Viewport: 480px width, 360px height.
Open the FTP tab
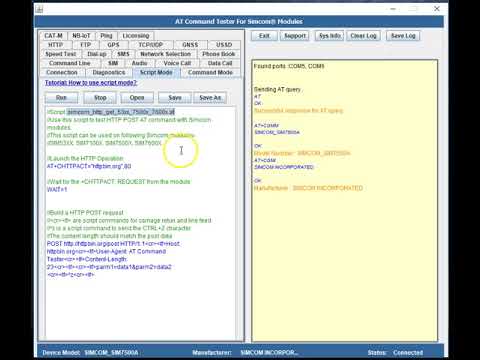tap(85, 45)
